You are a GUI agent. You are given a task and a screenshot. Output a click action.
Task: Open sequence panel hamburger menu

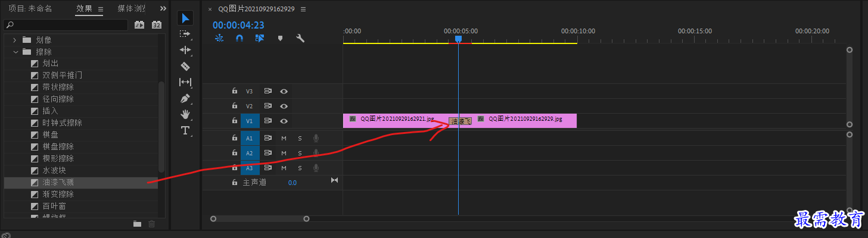pos(303,9)
